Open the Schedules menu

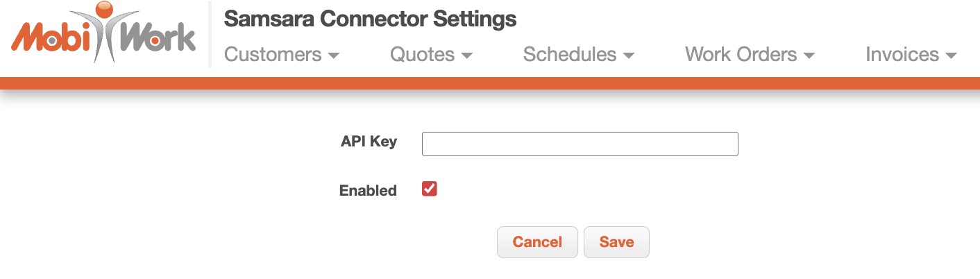570,55
